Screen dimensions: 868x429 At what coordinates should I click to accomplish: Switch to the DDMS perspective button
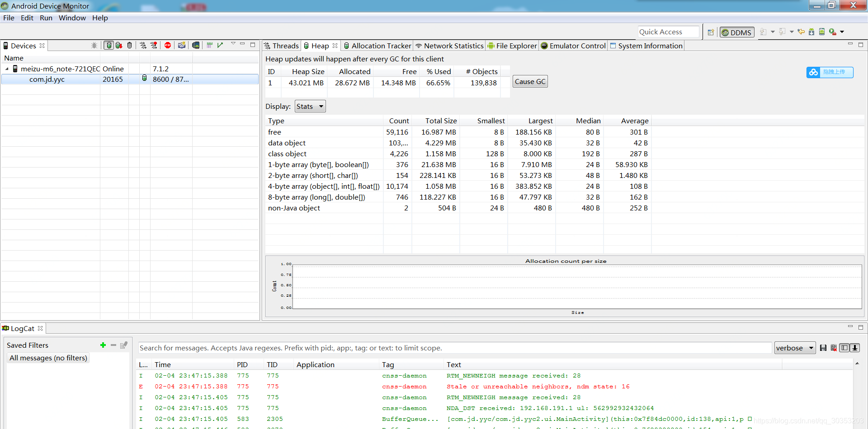tap(737, 32)
